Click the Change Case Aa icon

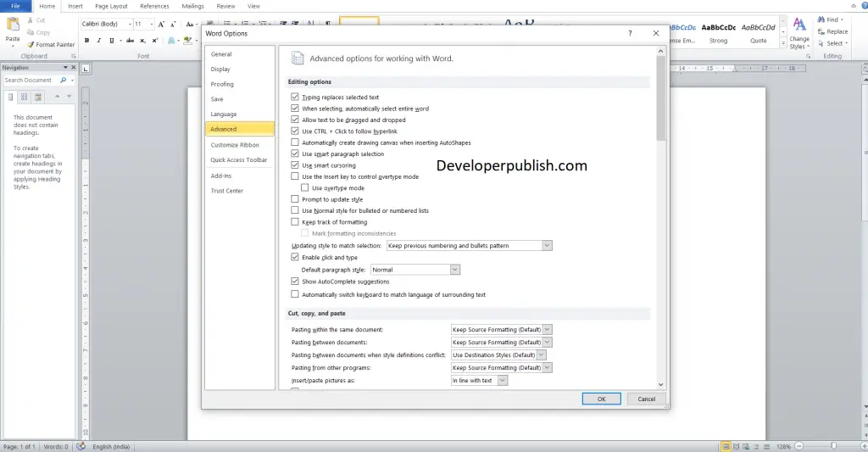click(189, 25)
